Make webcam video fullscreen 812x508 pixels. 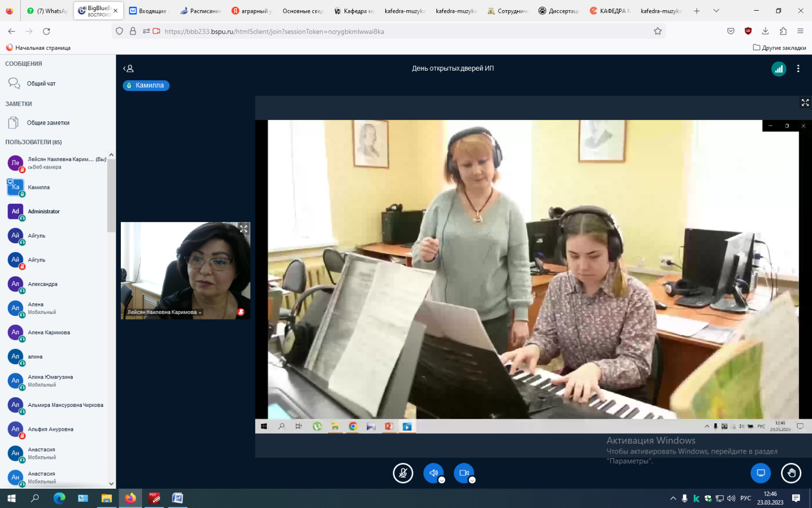pyautogui.click(x=244, y=229)
